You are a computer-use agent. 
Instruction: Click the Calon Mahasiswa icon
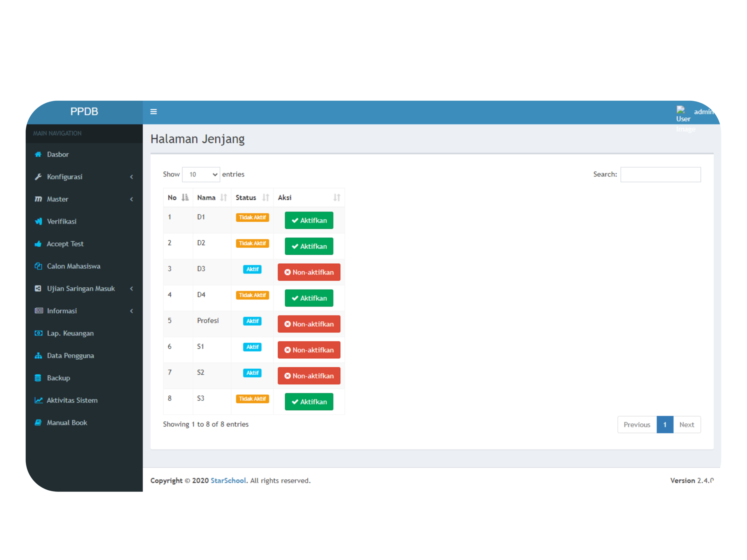coord(38,266)
